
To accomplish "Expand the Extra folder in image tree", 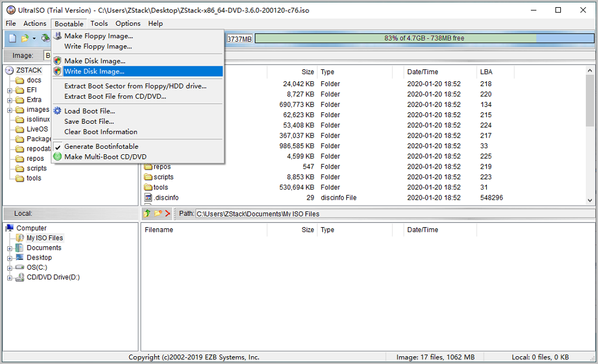I will (x=10, y=100).
